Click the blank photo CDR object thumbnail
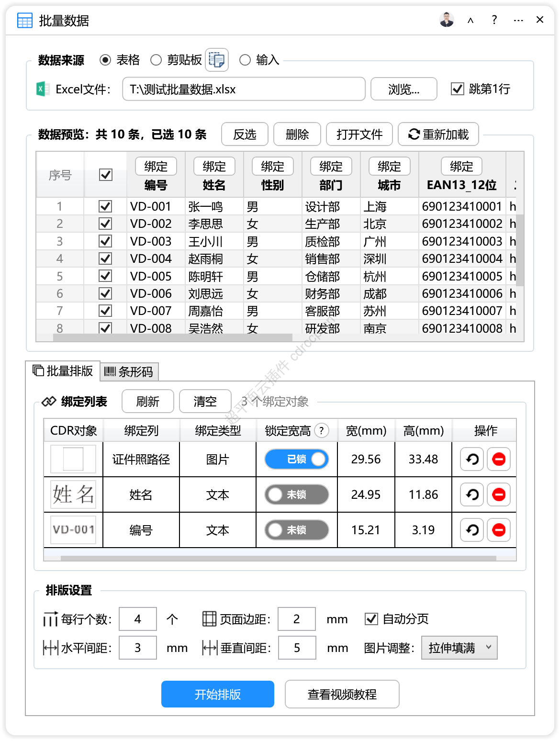560x741 pixels. [x=73, y=459]
